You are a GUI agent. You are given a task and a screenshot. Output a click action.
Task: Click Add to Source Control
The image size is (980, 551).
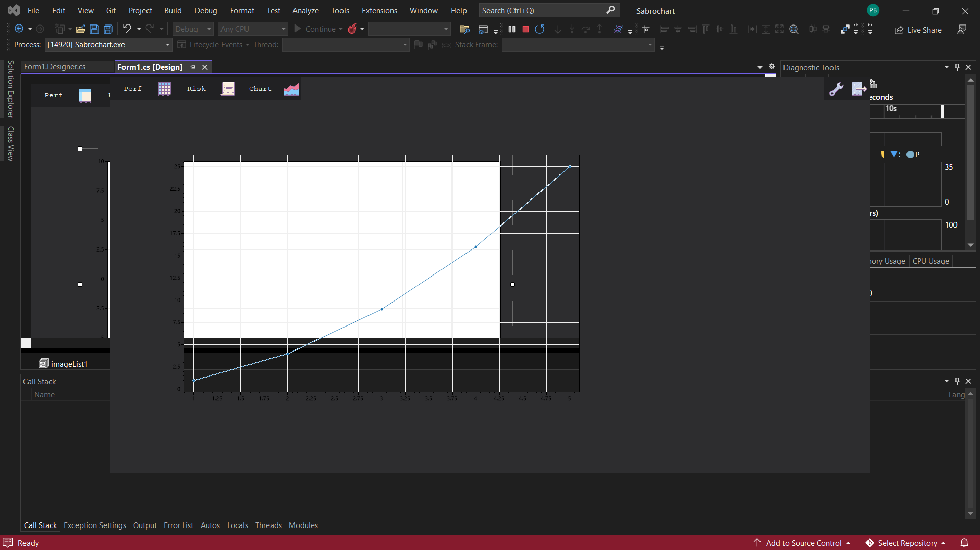click(803, 543)
